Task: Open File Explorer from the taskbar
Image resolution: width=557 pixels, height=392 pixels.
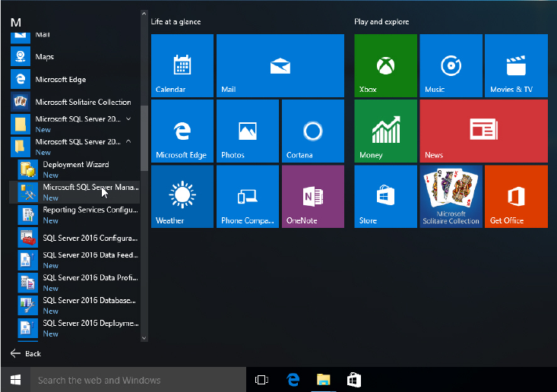Action: coord(323,380)
